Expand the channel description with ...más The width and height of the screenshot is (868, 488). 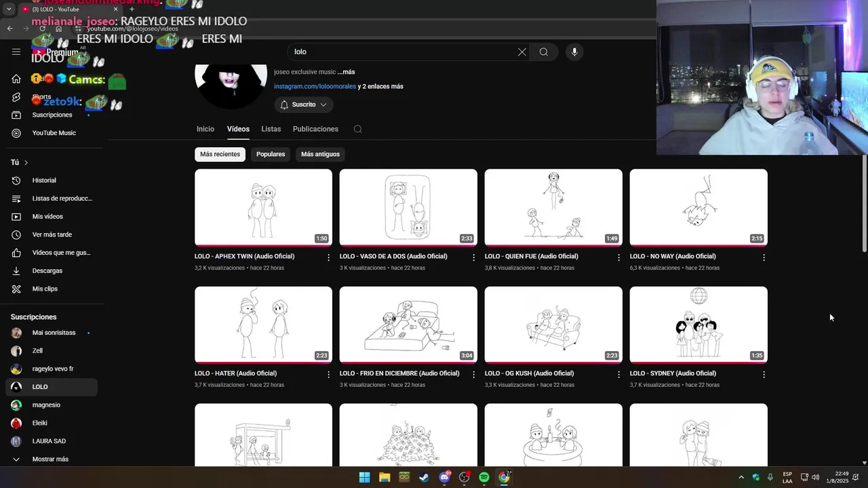coord(346,72)
